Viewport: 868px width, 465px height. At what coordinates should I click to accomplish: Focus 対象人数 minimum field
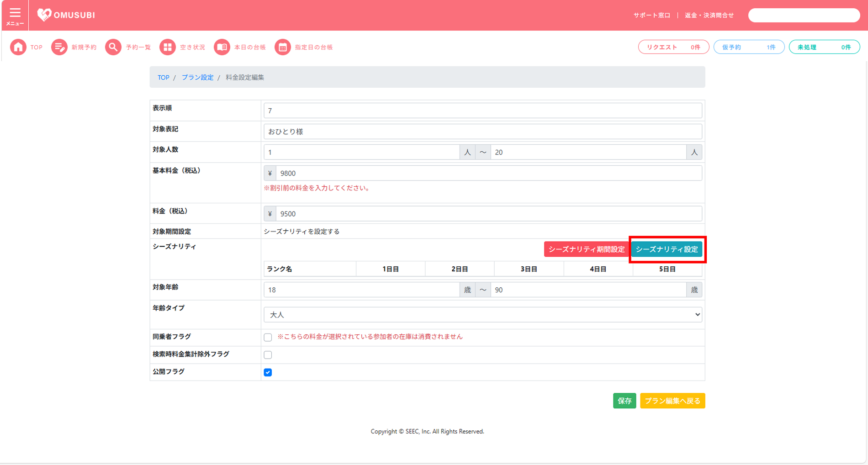[361, 152]
